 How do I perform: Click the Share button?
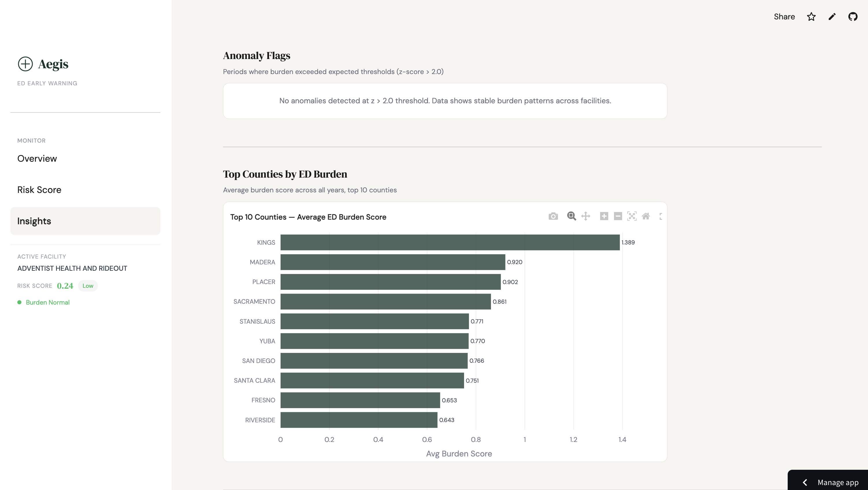coord(784,16)
